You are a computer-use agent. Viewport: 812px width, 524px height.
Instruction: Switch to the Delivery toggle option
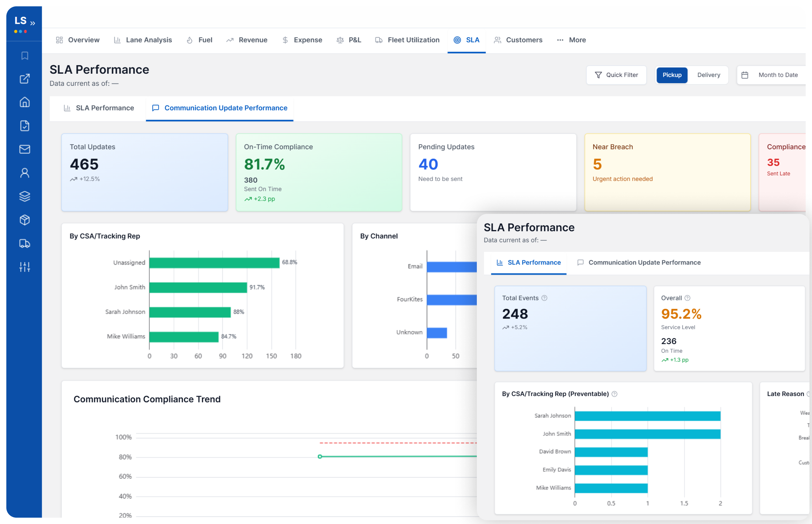click(x=708, y=75)
